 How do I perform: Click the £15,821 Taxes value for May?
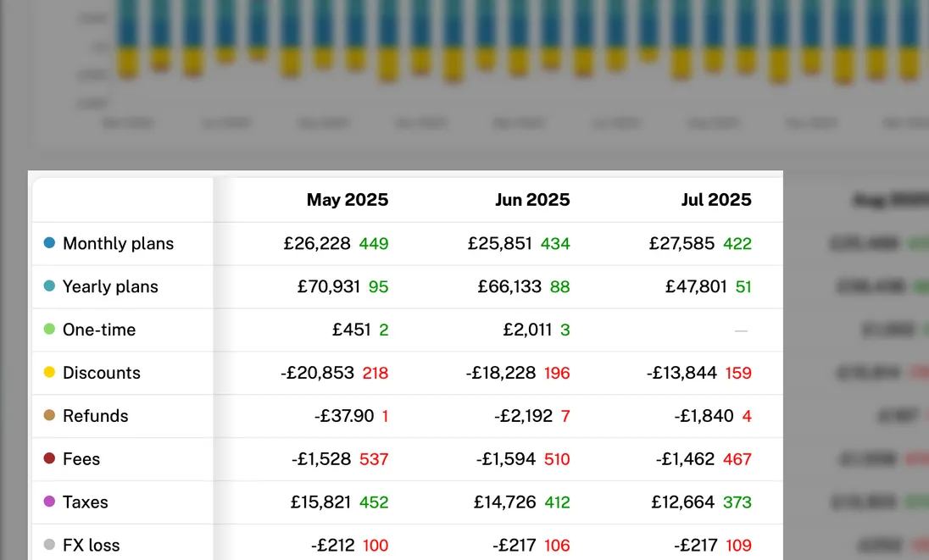[x=320, y=502]
